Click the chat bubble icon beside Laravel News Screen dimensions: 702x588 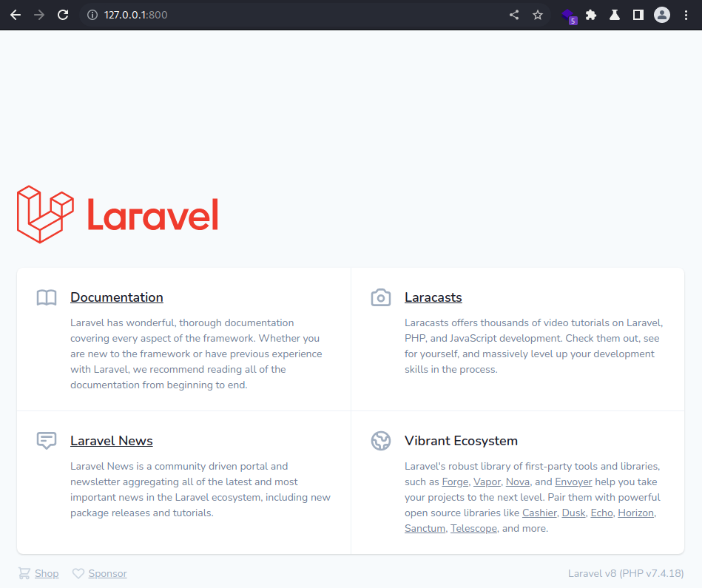pos(47,441)
